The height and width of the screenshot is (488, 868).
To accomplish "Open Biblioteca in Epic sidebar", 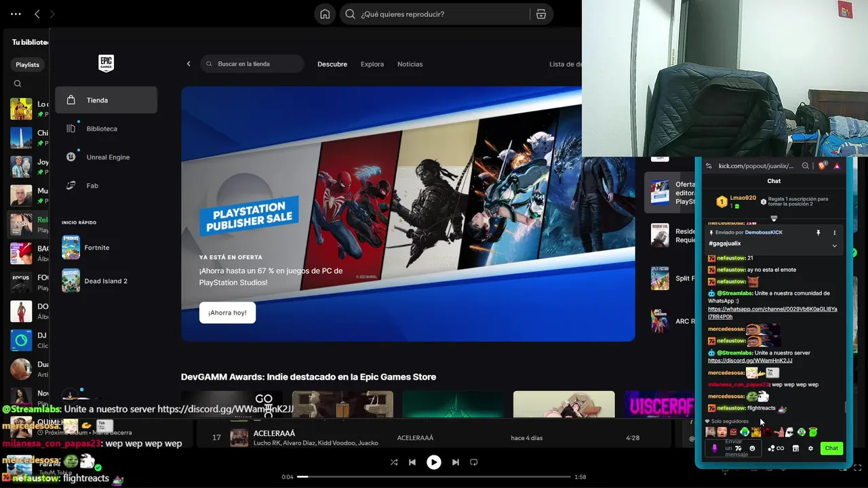I will [106, 129].
